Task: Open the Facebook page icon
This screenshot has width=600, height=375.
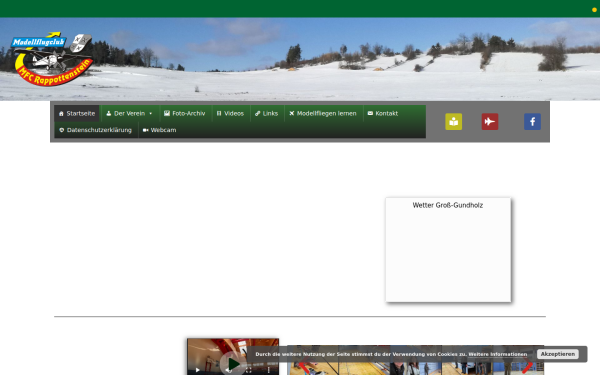Action: (532, 122)
